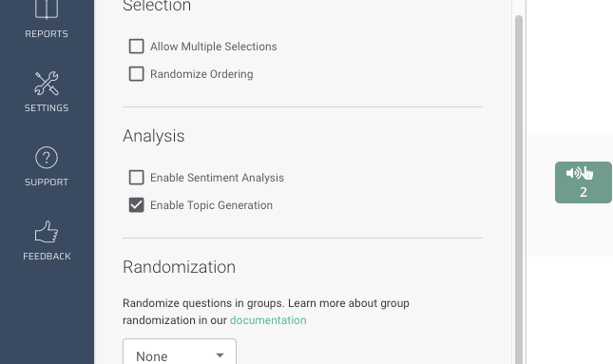Enable Sentiment Analysis checkbox
This screenshot has height=364, width=613.
[x=137, y=177]
